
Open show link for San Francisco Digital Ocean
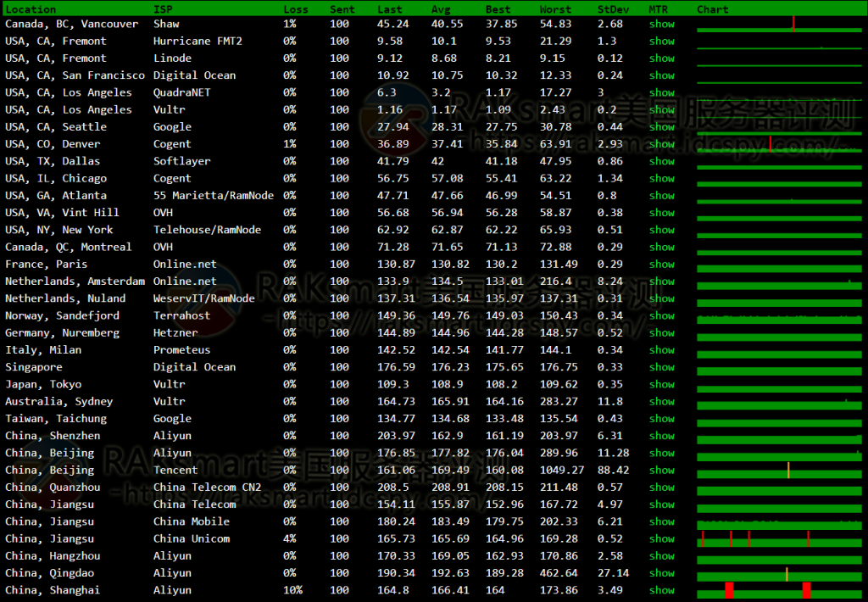661,75
